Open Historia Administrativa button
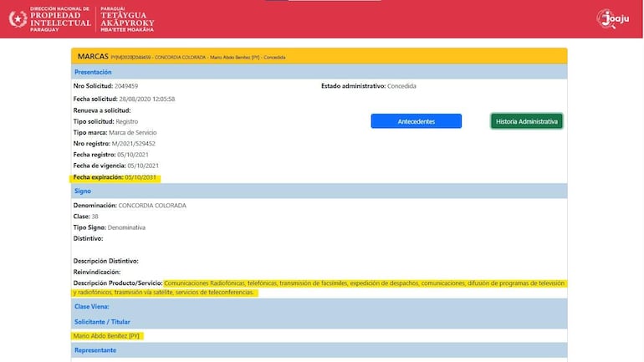The height and width of the screenshot is (362, 644). pyautogui.click(x=527, y=121)
